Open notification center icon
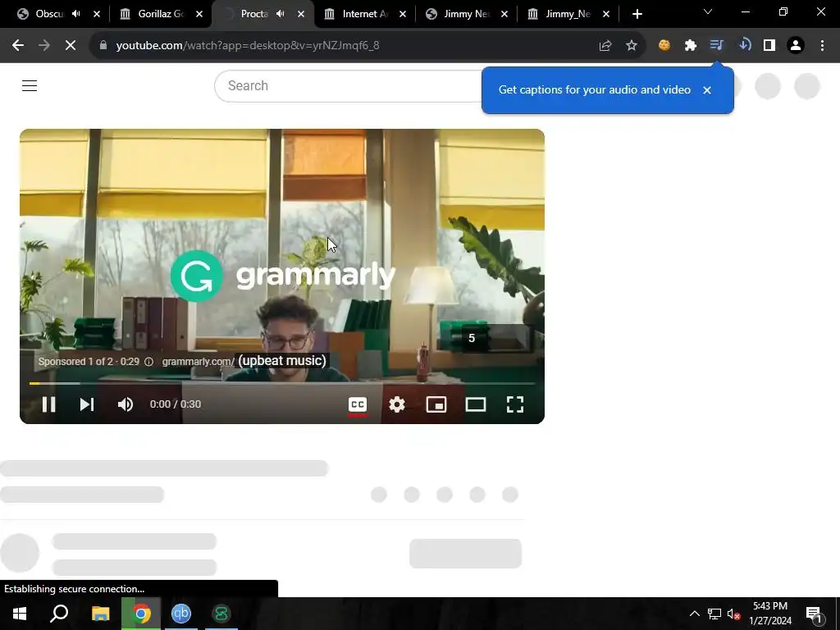 pos(814,614)
